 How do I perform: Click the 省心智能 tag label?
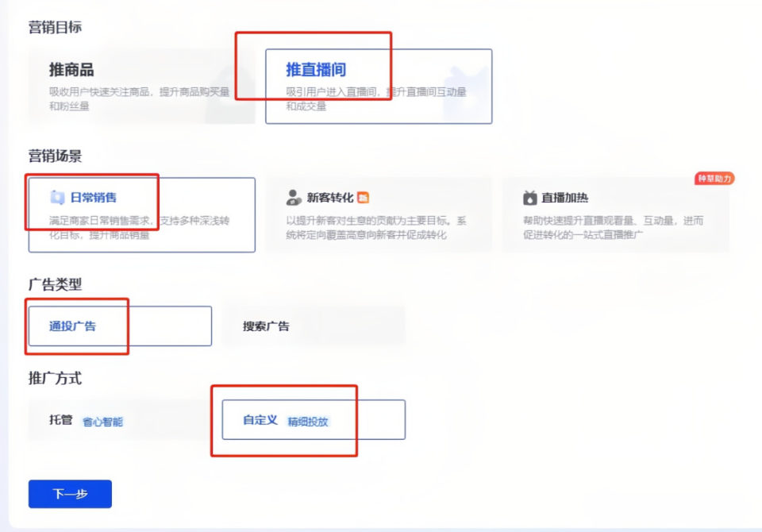[x=102, y=422]
